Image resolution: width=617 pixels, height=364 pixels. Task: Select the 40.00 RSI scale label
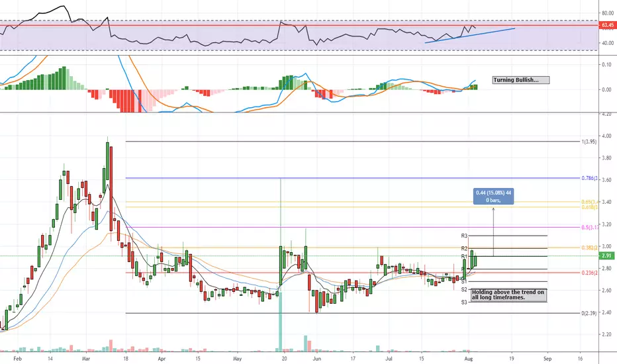pos(608,43)
